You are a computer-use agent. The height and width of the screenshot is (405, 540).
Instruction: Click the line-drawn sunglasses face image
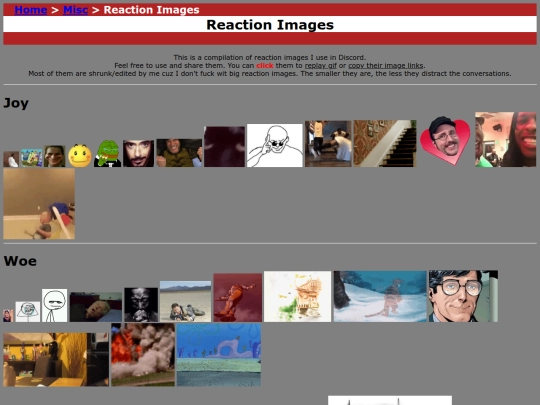pos(275,146)
